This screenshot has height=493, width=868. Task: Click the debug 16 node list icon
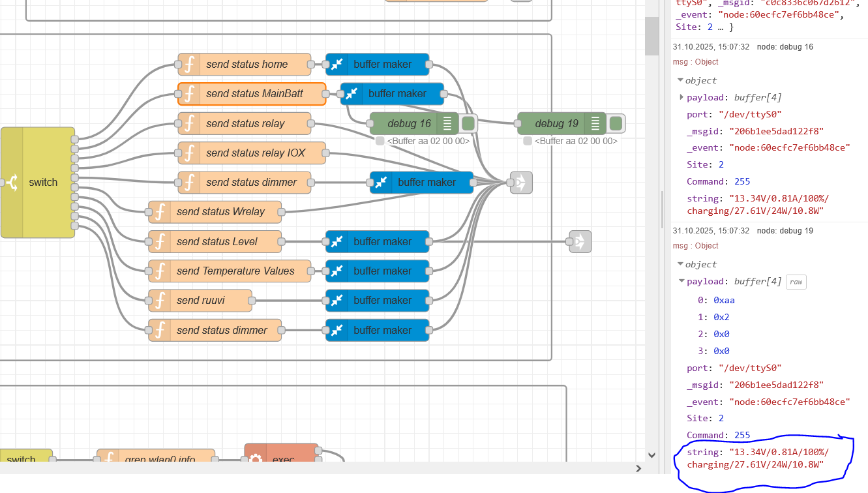(447, 124)
